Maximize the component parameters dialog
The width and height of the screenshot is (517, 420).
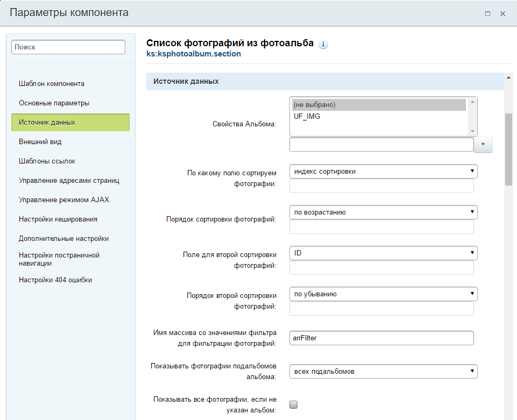pyautogui.click(x=487, y=13)
